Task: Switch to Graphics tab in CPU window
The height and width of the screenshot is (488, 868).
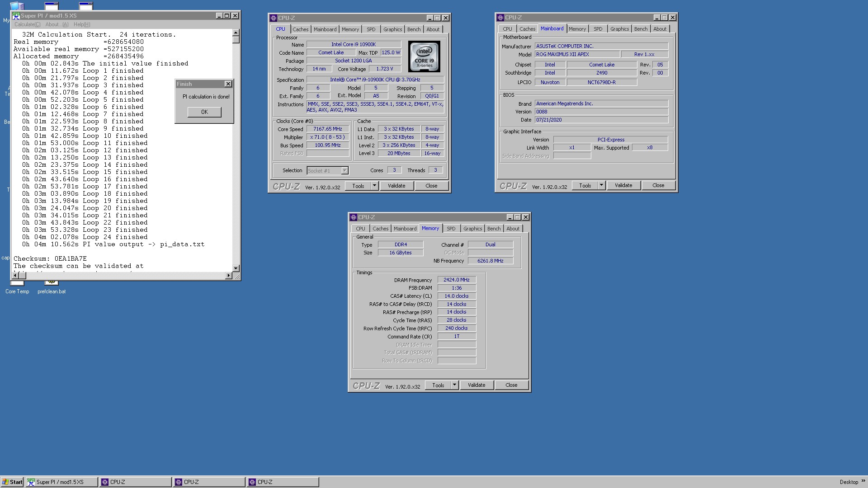Action: click(x=392, y=29)
